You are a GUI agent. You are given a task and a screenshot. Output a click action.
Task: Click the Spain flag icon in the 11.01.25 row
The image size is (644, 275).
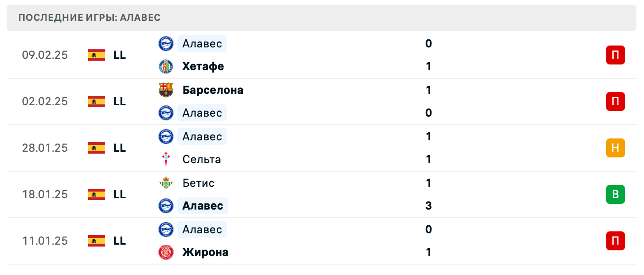pyautogui.click(x=96, y=241)
